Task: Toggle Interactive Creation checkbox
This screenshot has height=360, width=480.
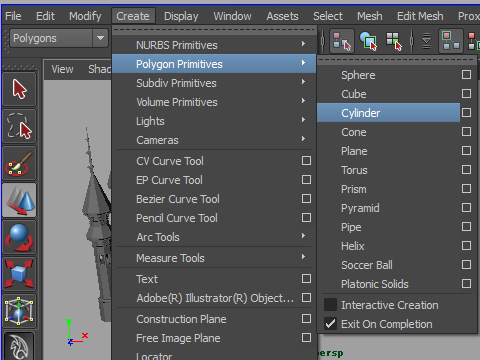Action: (330, 305)
